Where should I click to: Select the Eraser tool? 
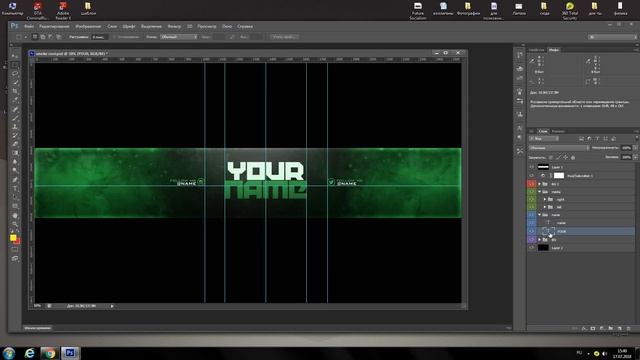(15, 144)
